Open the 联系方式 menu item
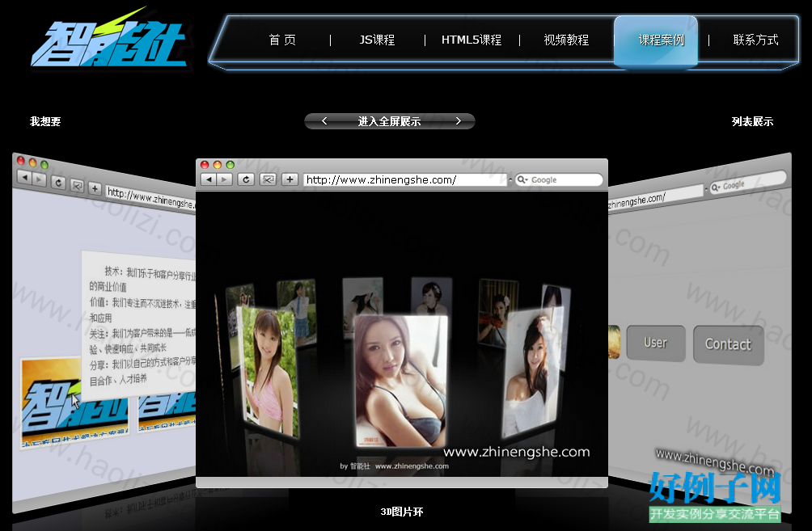 point(755,40)
